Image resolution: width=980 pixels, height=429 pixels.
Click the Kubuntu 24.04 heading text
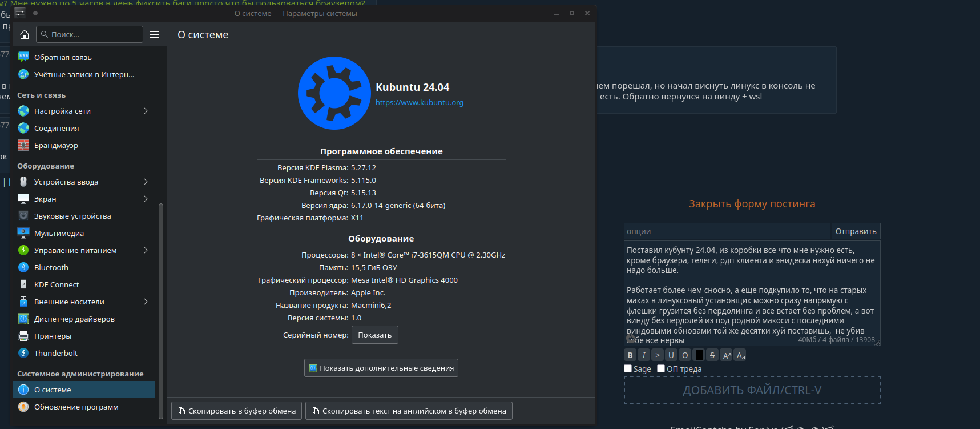(412, 87)
